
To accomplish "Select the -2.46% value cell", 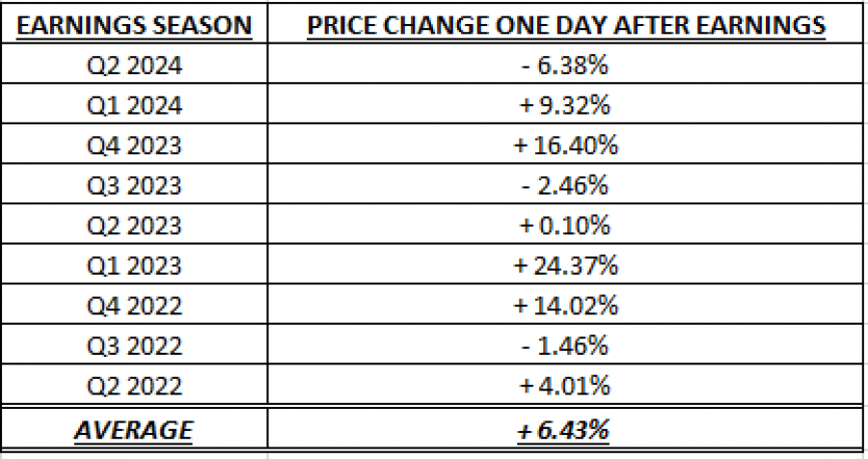I will click(x=566, y=185).
